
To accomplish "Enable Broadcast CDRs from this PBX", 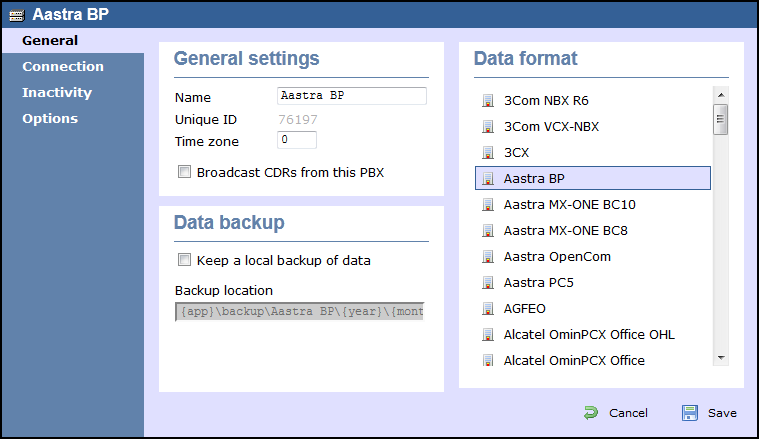I will tap(184, 172).
